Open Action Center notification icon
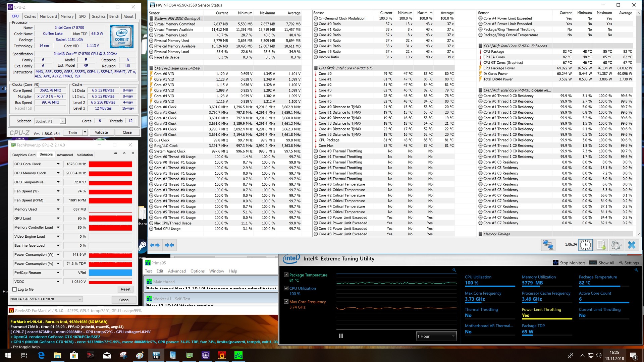 pos(634,355)
